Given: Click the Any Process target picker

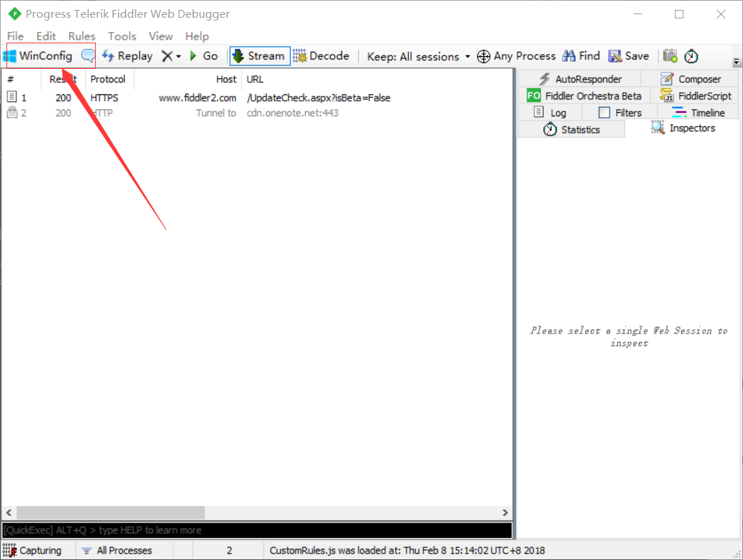Looking at the screenshot, I should point(516,56).
